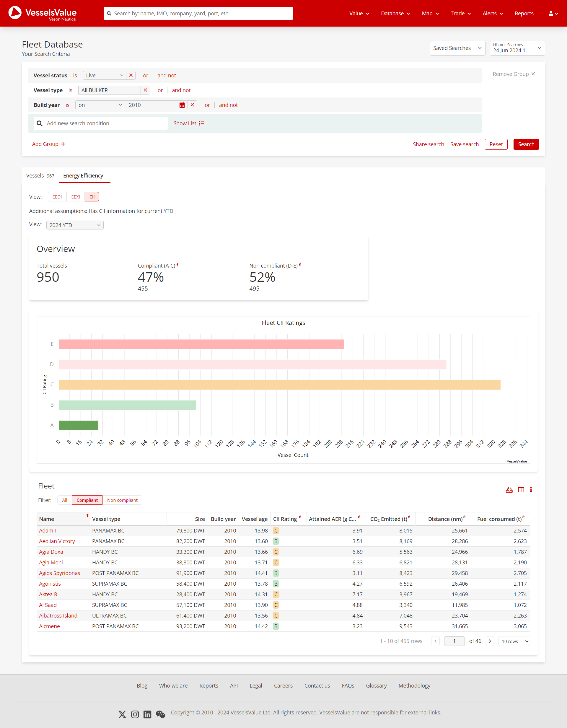Open the column chooser icon in Fleet panel

click(x=521, y=489)
